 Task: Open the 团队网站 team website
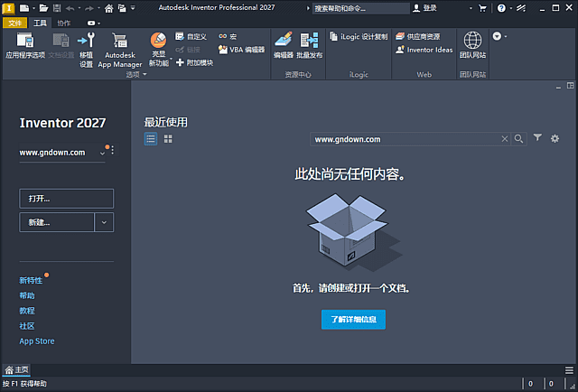(472, 45)
